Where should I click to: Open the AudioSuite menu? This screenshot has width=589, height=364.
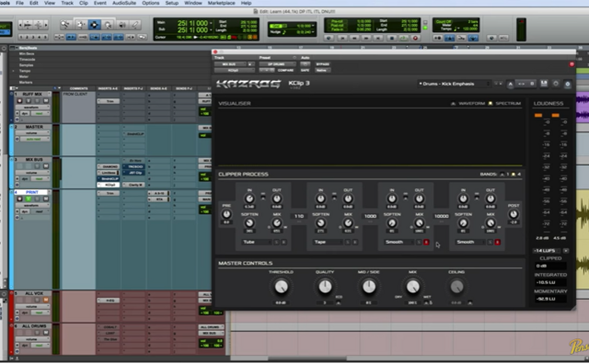[124, 3]
